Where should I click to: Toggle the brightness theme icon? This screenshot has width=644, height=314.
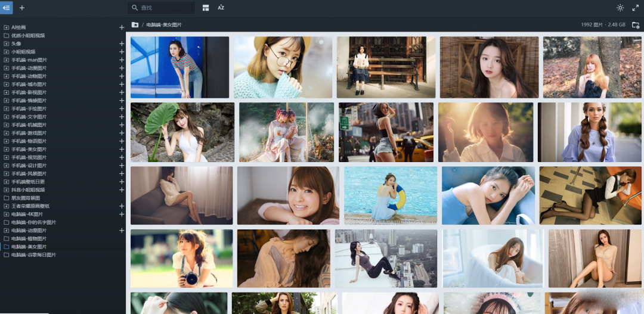[x=620, y=8]
